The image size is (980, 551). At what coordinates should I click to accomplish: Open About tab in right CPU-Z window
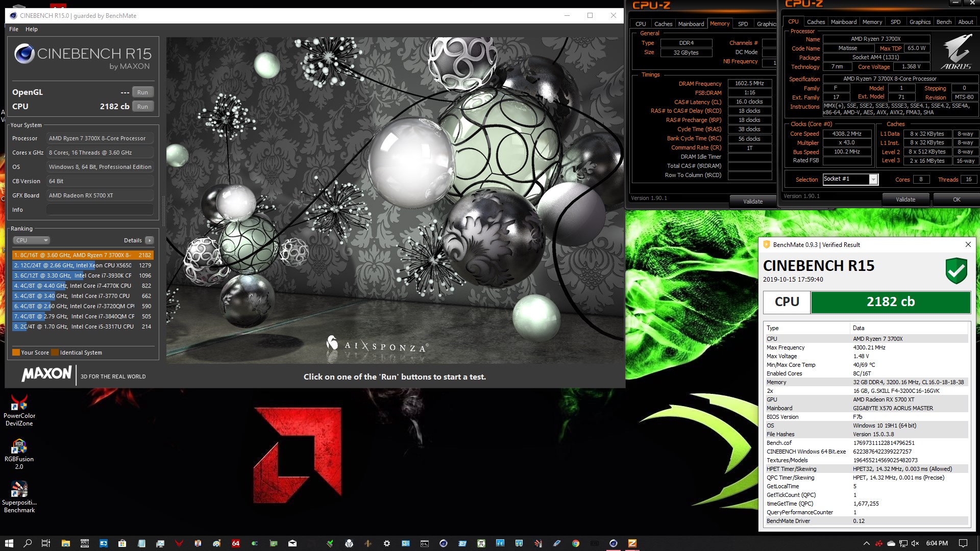point(965,22)
